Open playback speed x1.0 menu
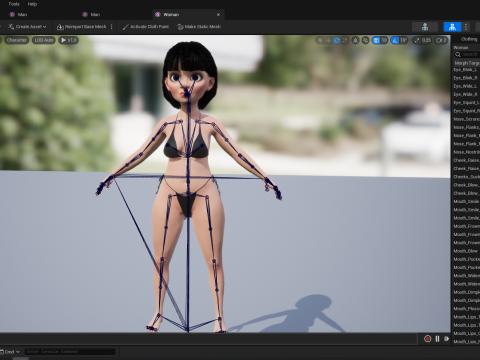The height and width of the screenshot is (360, 480). click(x=68, y=40)
